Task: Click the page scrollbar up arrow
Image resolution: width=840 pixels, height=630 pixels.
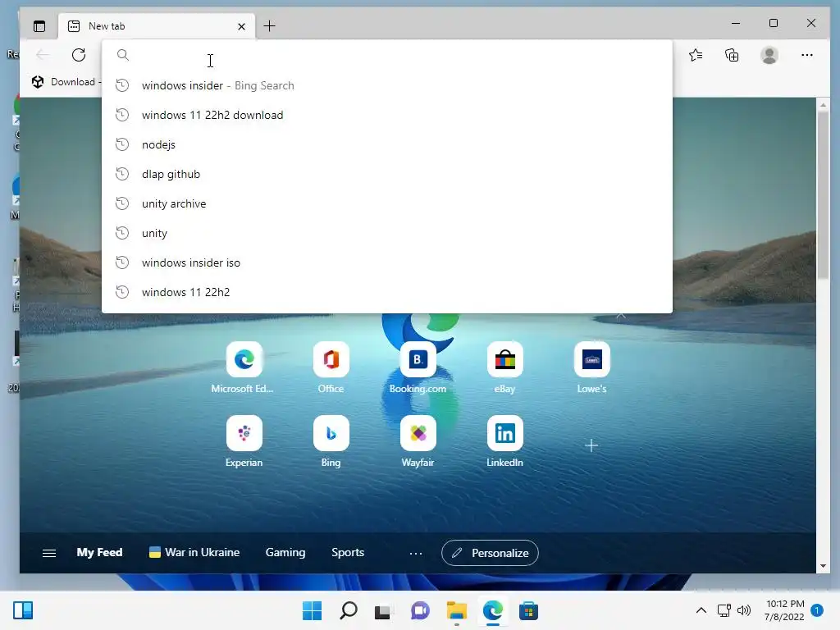Action: (x=823, y=105)
